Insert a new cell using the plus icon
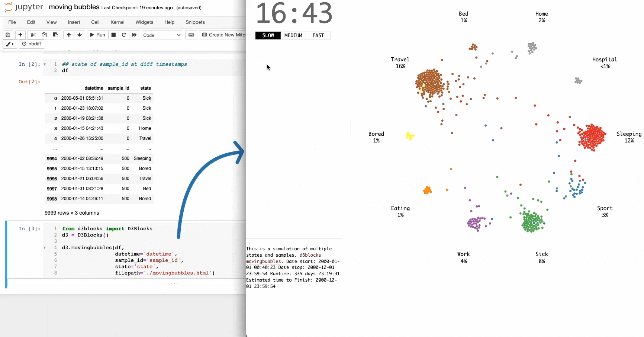The image size is (644, 337). pos(20,35)
